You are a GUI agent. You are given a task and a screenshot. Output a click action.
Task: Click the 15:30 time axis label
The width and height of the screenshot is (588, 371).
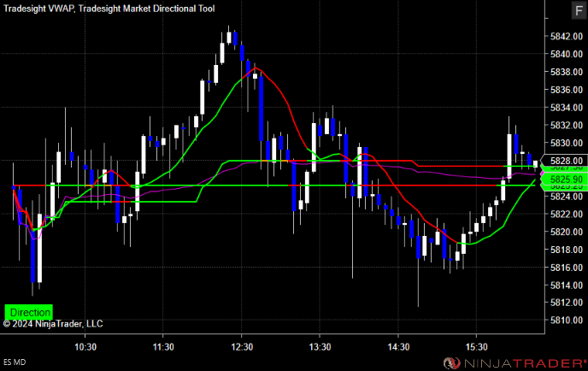476,346
